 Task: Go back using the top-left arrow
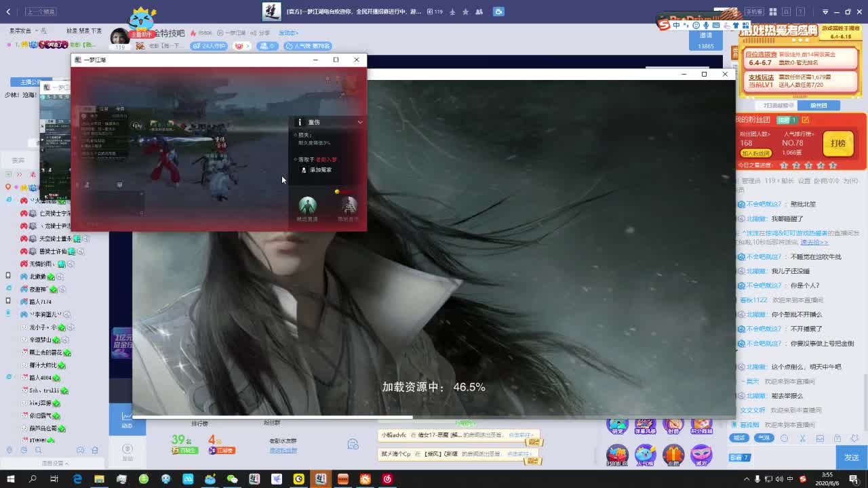point(8,12)
